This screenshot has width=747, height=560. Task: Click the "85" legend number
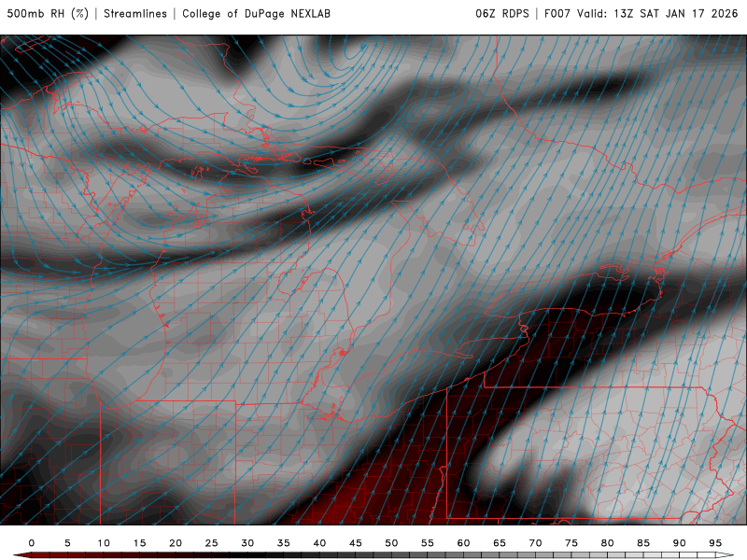(643, 543)
